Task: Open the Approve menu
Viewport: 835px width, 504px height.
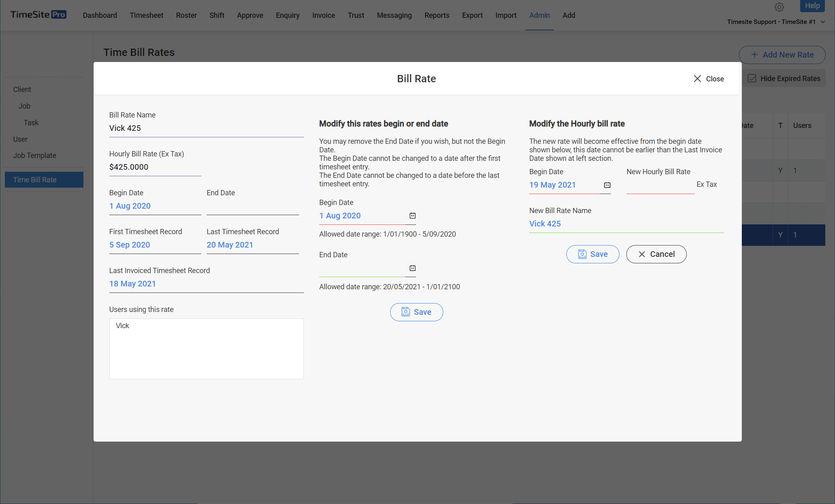Action: point(250,15)
